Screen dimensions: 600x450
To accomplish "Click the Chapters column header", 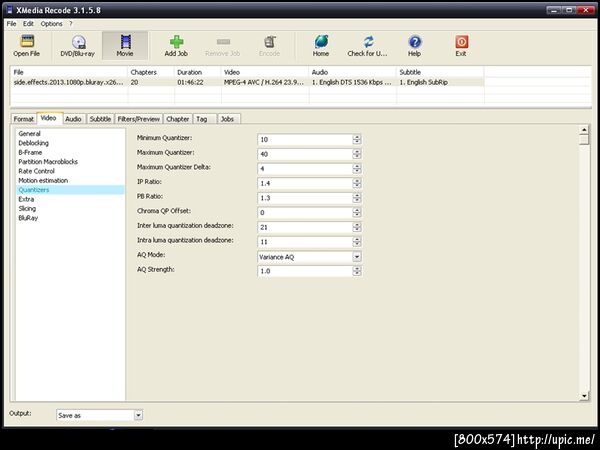I will click(x=151, y=72).
